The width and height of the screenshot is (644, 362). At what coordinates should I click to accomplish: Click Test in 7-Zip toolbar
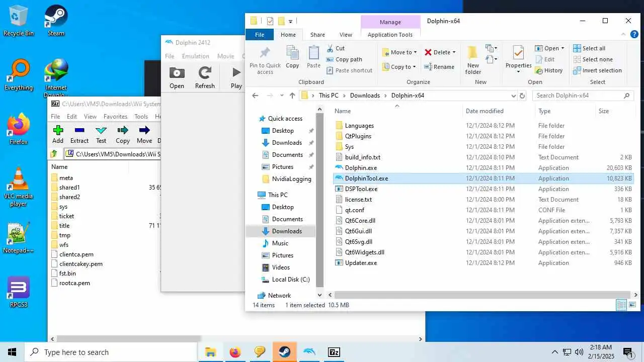(101, 135)
